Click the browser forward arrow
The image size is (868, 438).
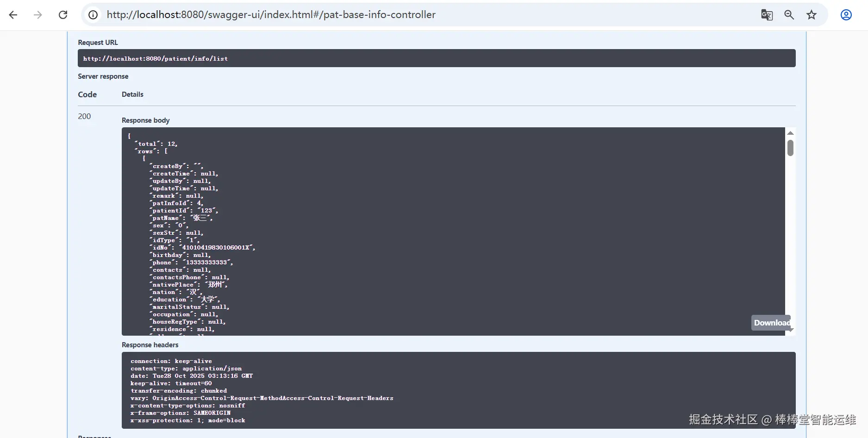pyautogui.click(x=38, y=15)
